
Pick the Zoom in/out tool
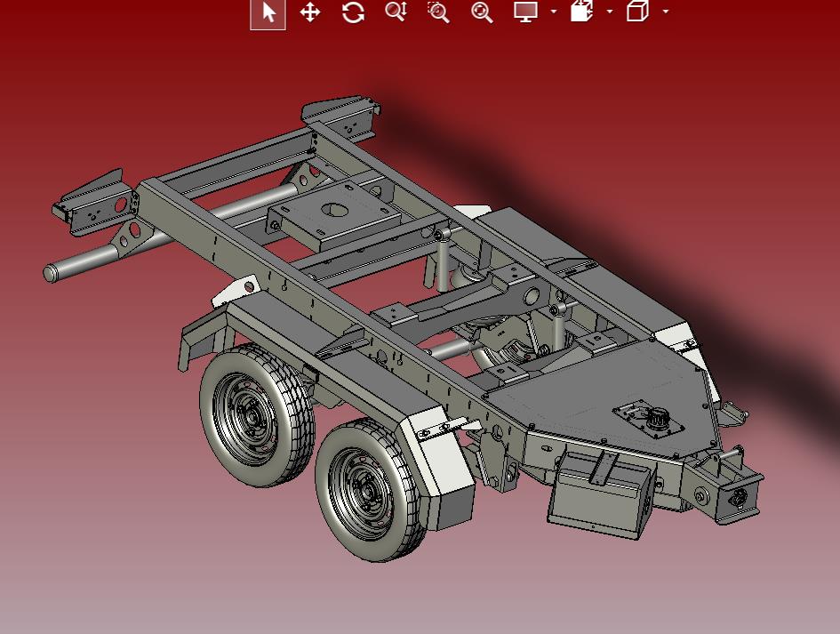pyautogui.click(x=396, y=12)
